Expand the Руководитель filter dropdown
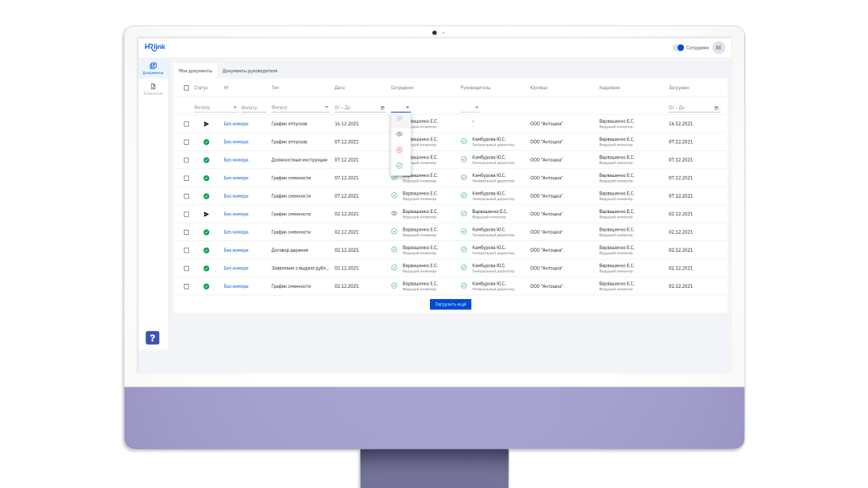Screen dimensions: 868x488 [476, 107]
